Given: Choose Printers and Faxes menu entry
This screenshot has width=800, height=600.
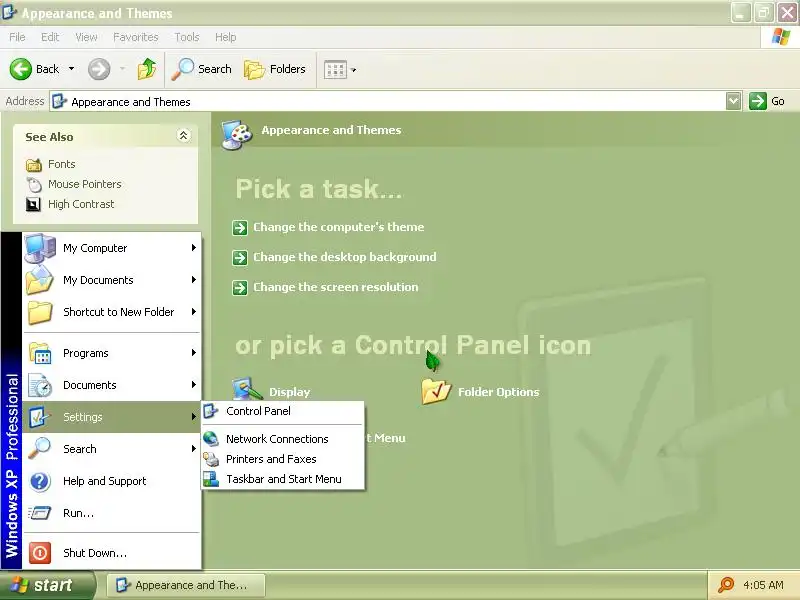Looking at the screenshot, I should [283, 459].
